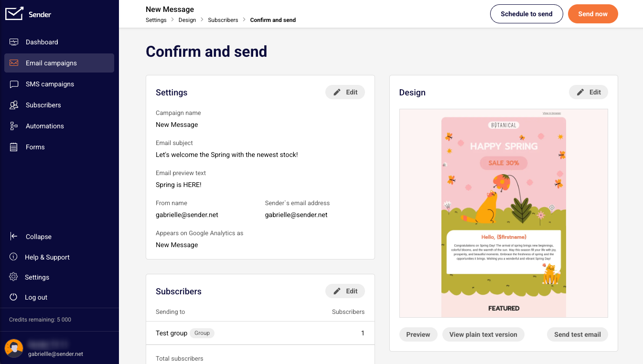
Task: Open the email design thumbnail preview
Action: pos(504,213)
